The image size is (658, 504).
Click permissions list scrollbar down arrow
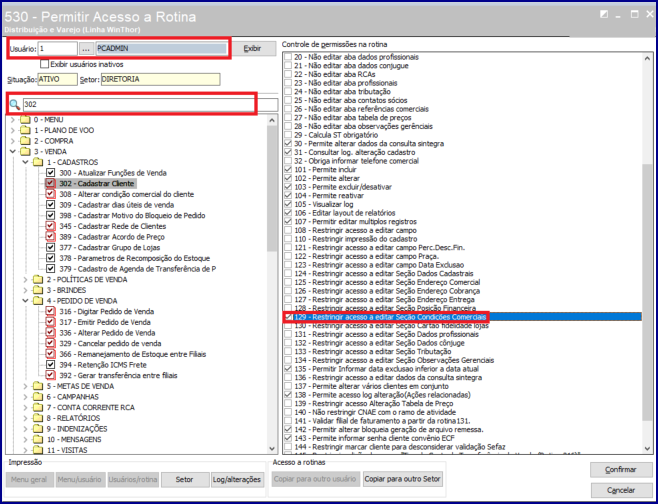coord(647,449)
